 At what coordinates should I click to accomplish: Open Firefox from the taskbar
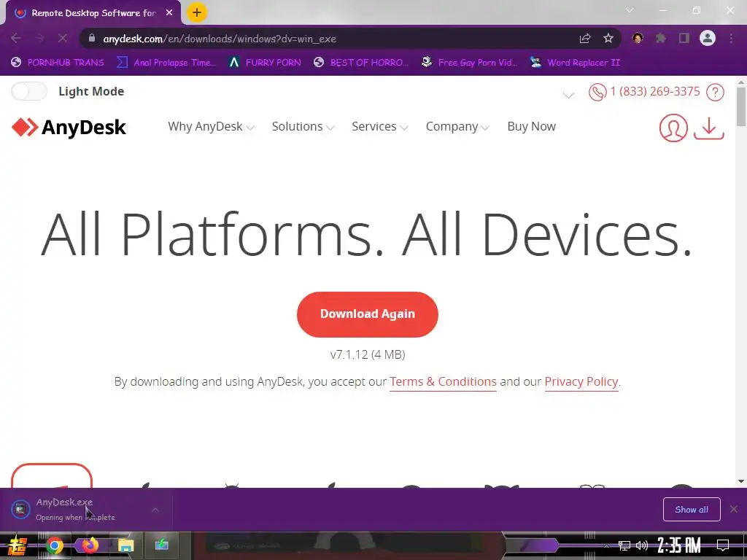coord(90,545)
